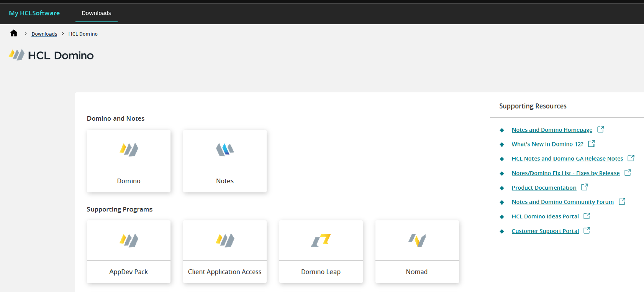Open the Domino product tile icon
The image size is (644, 292).
[x=129, y=149]
